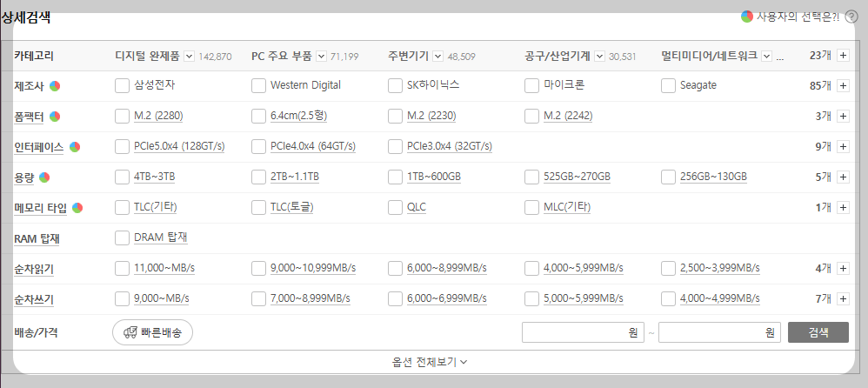Open the 디지털 완제품 category dropdown arrow
The height and width of the screenshot is (388, 868).
pos(189,56)
